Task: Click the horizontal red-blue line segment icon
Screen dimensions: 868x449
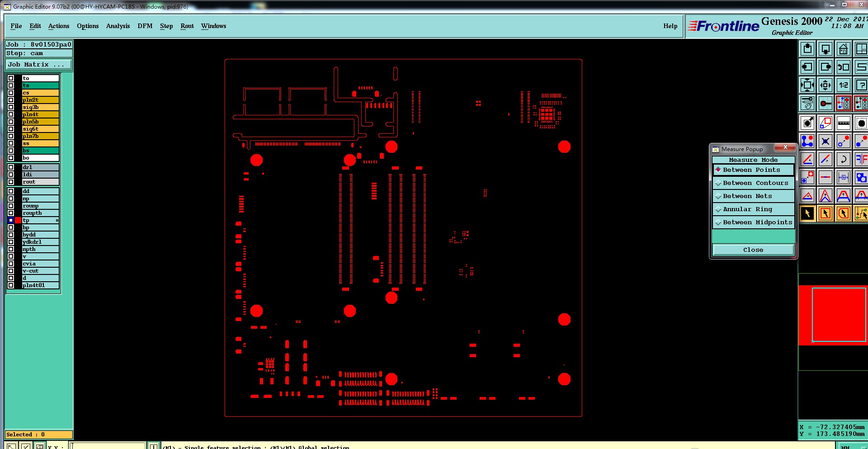Action: pyautogui.click(x=826, y=177)
